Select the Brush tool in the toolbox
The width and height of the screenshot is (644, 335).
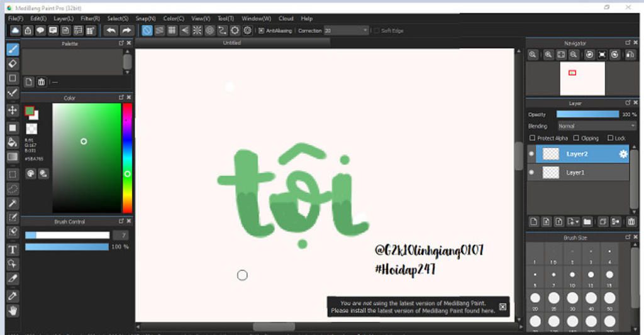[13, 49]
